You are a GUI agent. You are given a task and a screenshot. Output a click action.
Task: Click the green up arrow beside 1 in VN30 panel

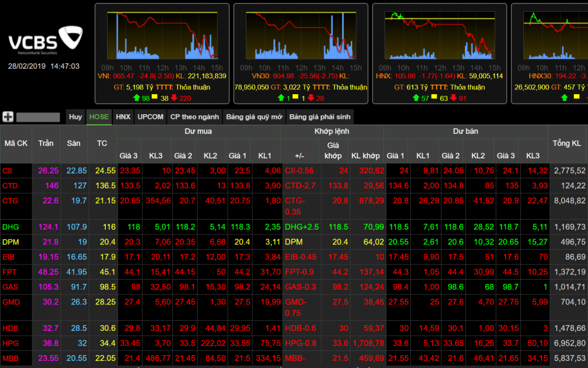coord(280,98)
